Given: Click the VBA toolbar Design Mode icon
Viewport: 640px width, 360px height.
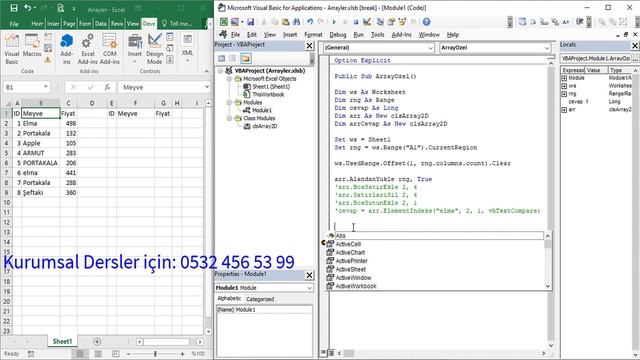Looking at the screenshot, I should tap(367, 22).
